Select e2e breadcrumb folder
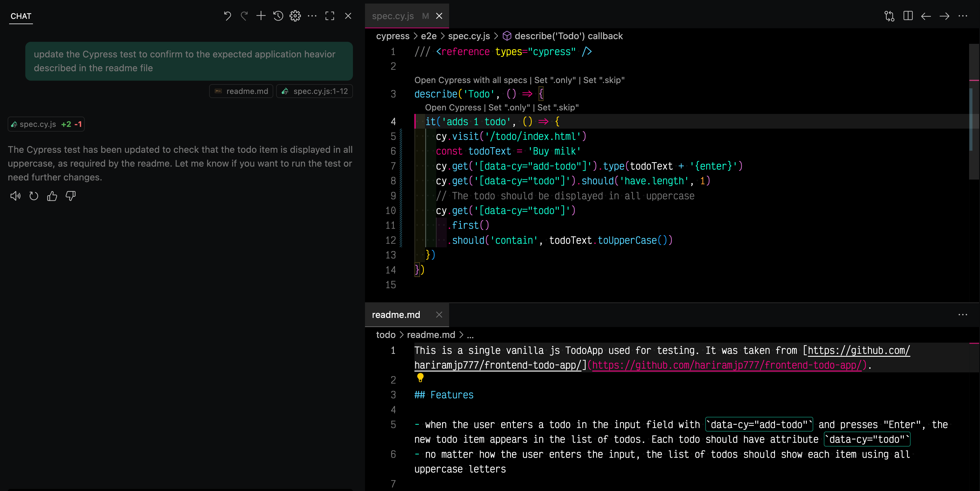This screenshot has width=980, height=491. point(429,36)
